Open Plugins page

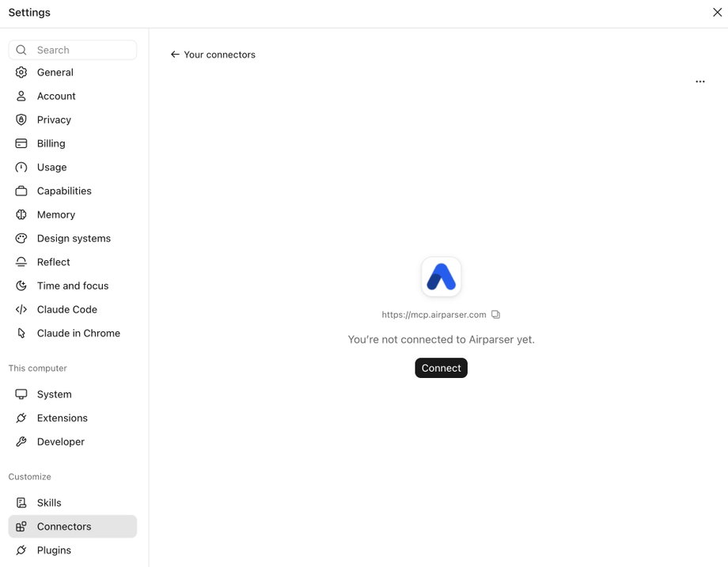point(73,550)
